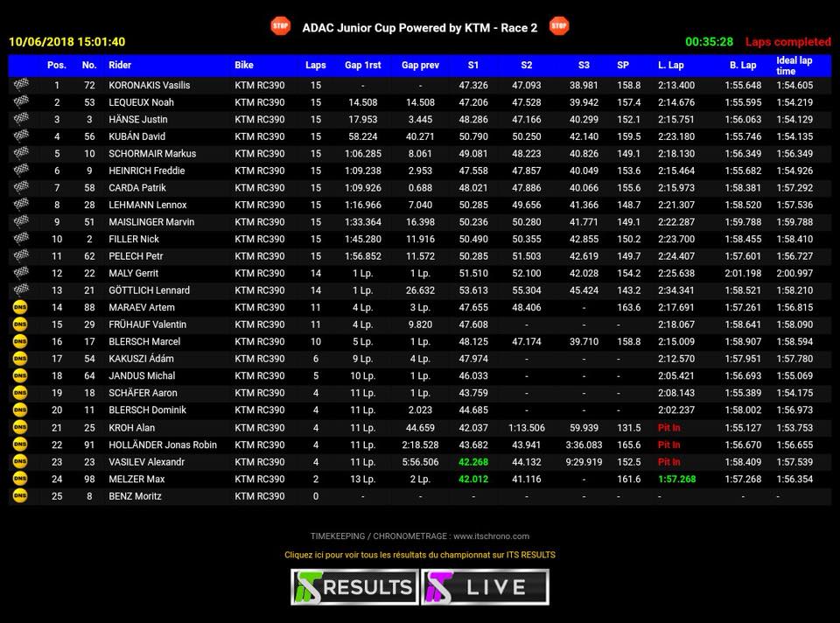Click the finish flag in CARDA Patrik row
Viewport: 840px width, 623px height.
[x=21, y=187]
